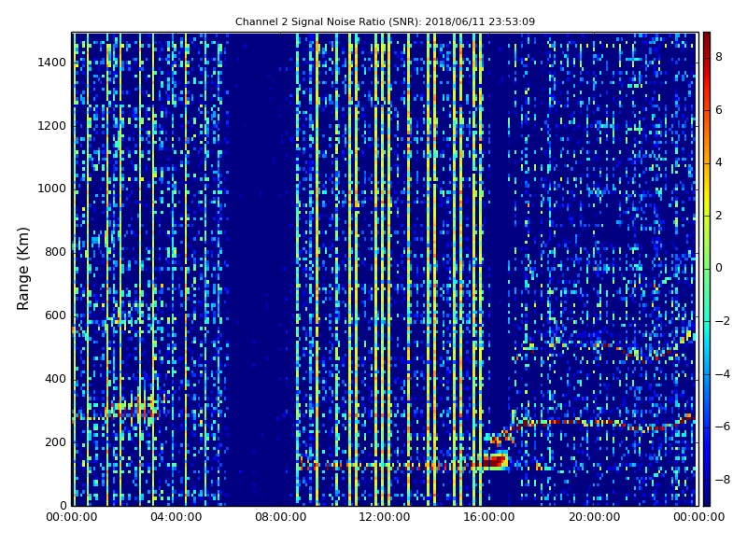747x560 pixels.
Task: Click the 08:00:00 time axis label
Action: click(x=281, y=517)
